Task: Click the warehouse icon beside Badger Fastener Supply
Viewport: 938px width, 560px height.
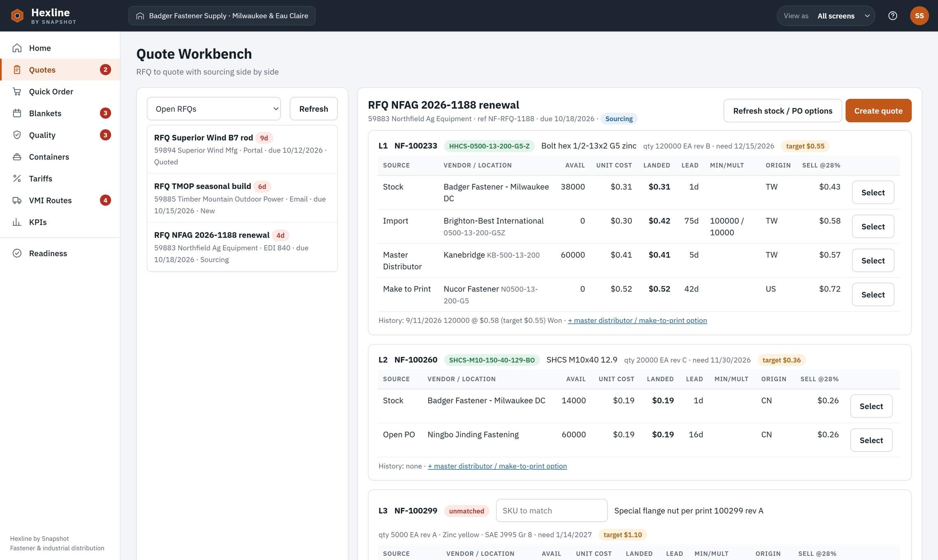Action: [140, 16]
